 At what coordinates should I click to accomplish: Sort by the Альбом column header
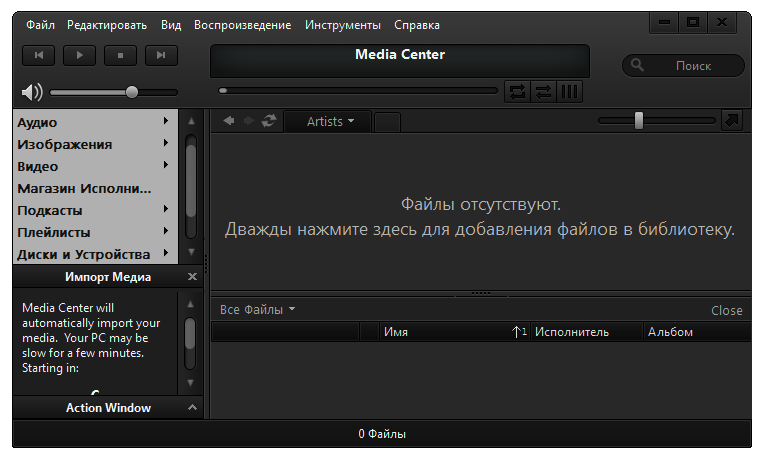(697, 332)
